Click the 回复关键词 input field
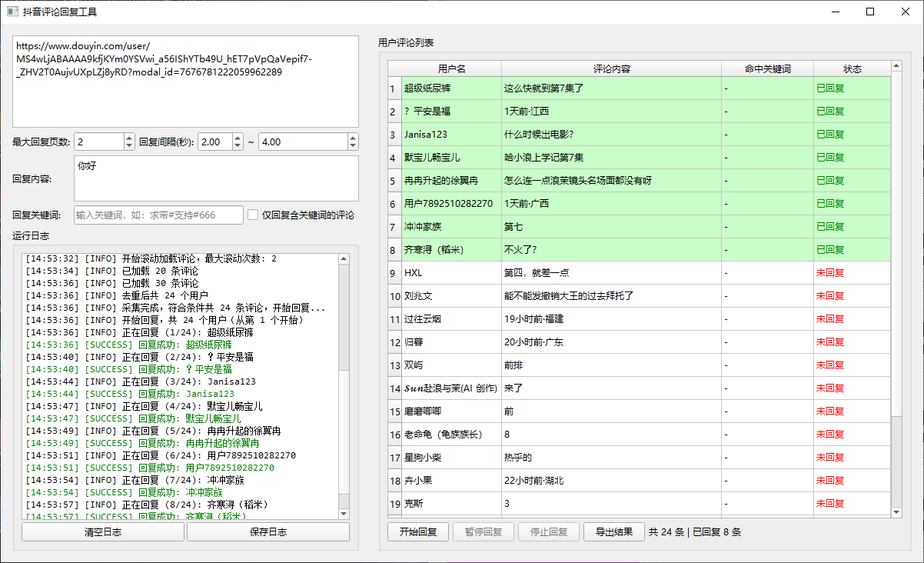 [x=158, y=215]
